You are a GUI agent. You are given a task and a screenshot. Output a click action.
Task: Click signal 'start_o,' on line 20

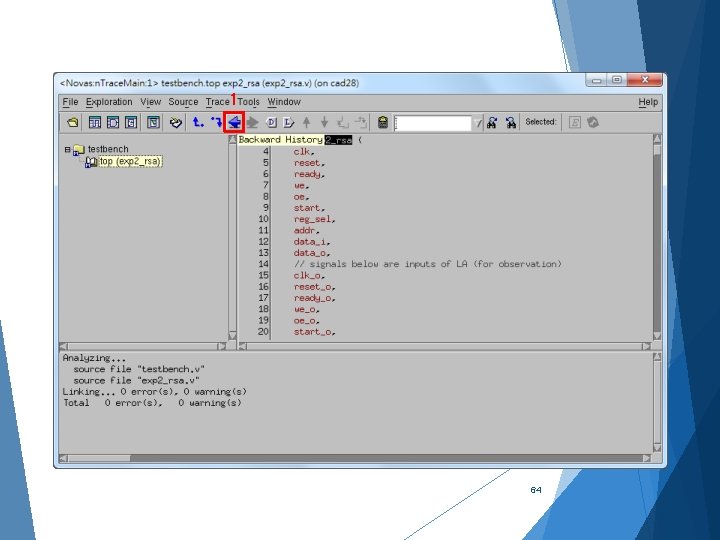point(314,332)
